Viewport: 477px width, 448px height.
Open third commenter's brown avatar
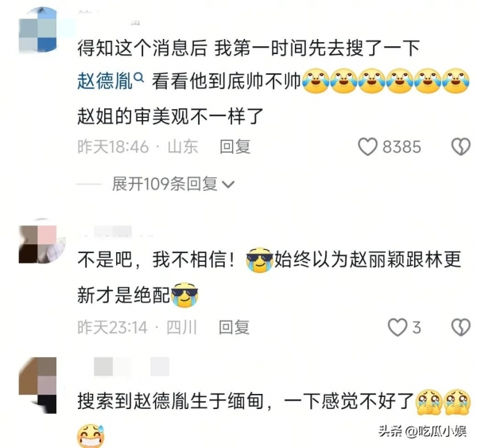tap(37, 385)
